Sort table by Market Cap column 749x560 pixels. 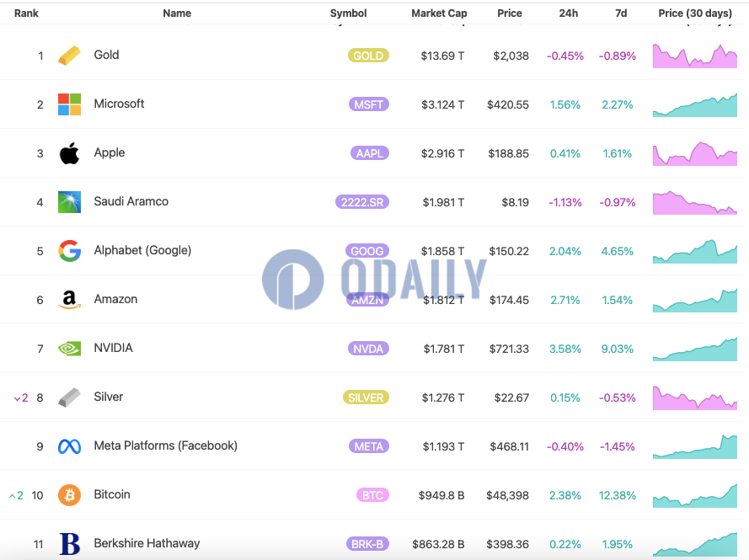click(439, 13)
